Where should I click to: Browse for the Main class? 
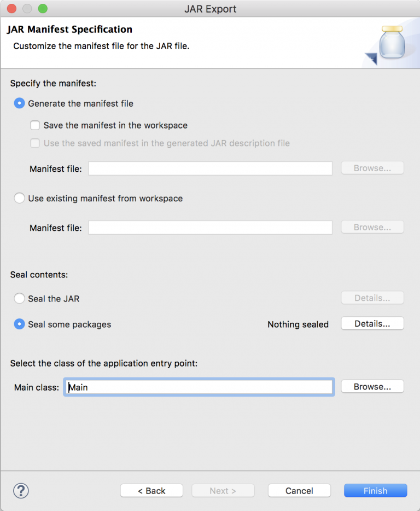click(x=372, y=387)
